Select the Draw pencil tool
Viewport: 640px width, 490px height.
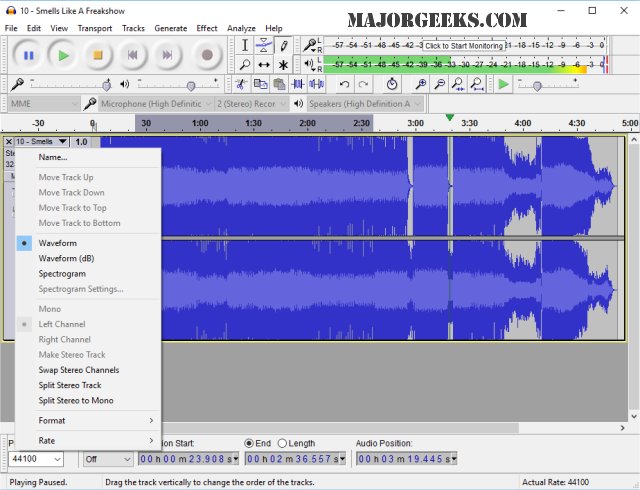283,45
